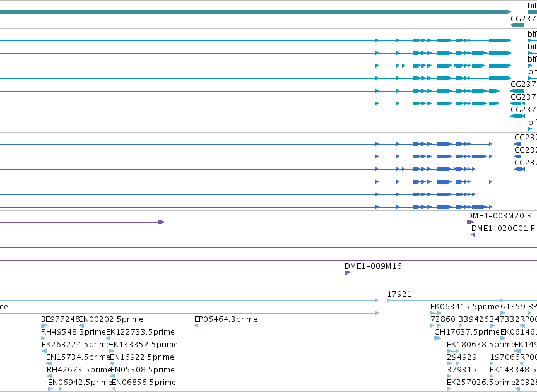The height and width of the screenshot is (392, 537).
Task: Click the 197066 feature label
Action: click(505, 357)
